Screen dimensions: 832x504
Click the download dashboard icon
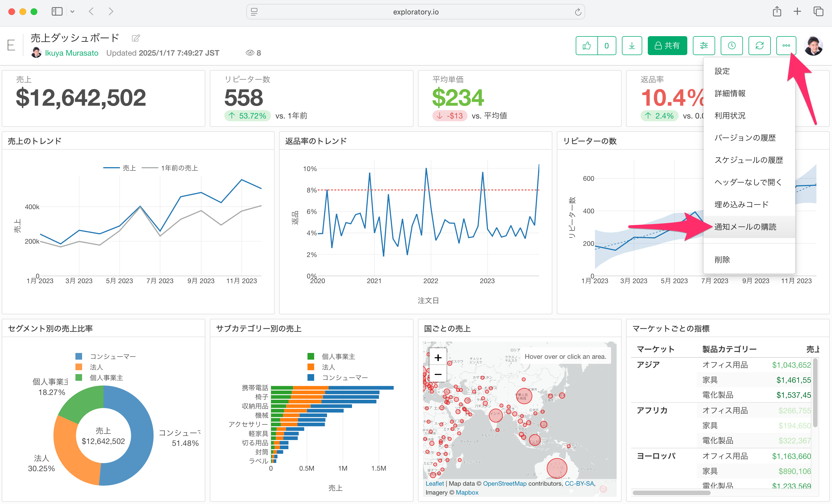pos(631,46)
